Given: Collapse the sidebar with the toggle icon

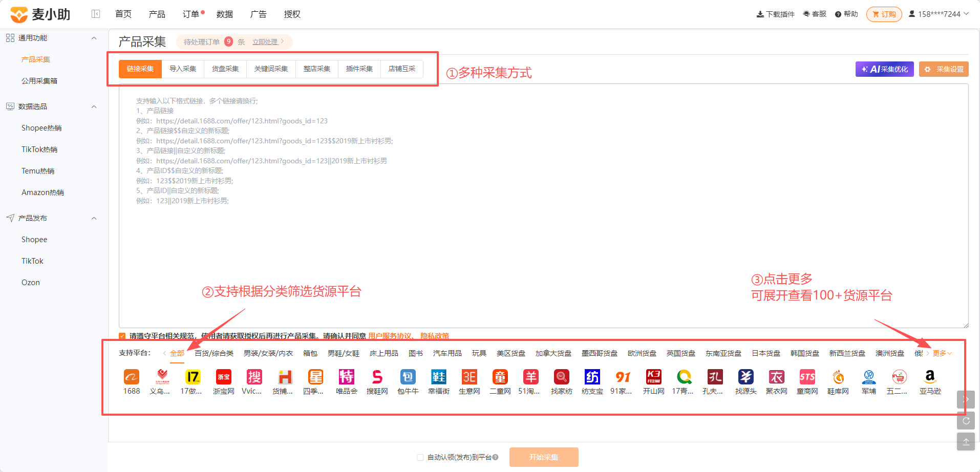Looking at the screenshot, I should [96, 14].
